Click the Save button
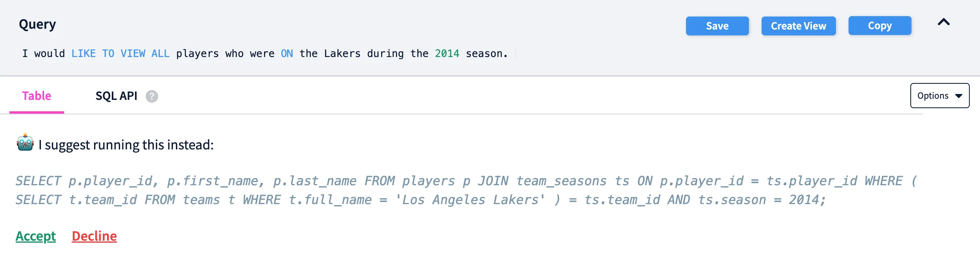Viewport: 980px width, 269px height. point(717,26)
